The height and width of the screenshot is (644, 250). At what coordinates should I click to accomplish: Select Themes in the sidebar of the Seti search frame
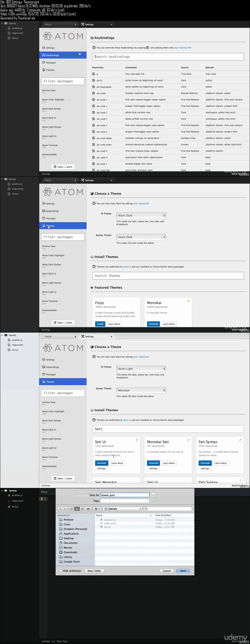(63, 382)
